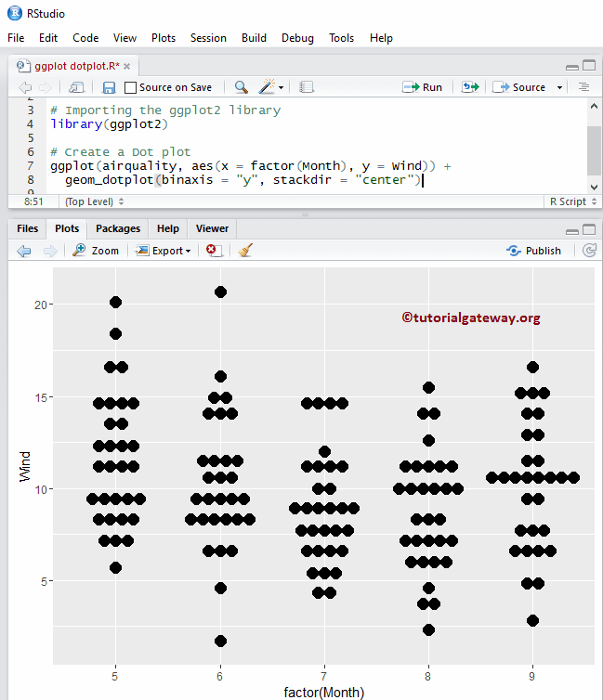Click the Publish button
This screenshot has width=603, height=700.
pyautogui.click(x=534, y=251)
